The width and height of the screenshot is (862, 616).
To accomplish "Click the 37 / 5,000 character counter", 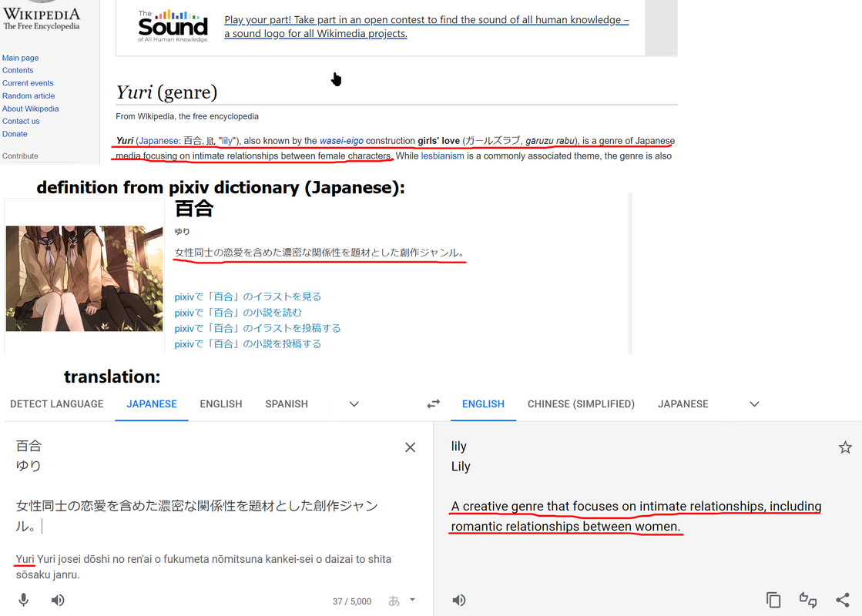I will [352, 601].
